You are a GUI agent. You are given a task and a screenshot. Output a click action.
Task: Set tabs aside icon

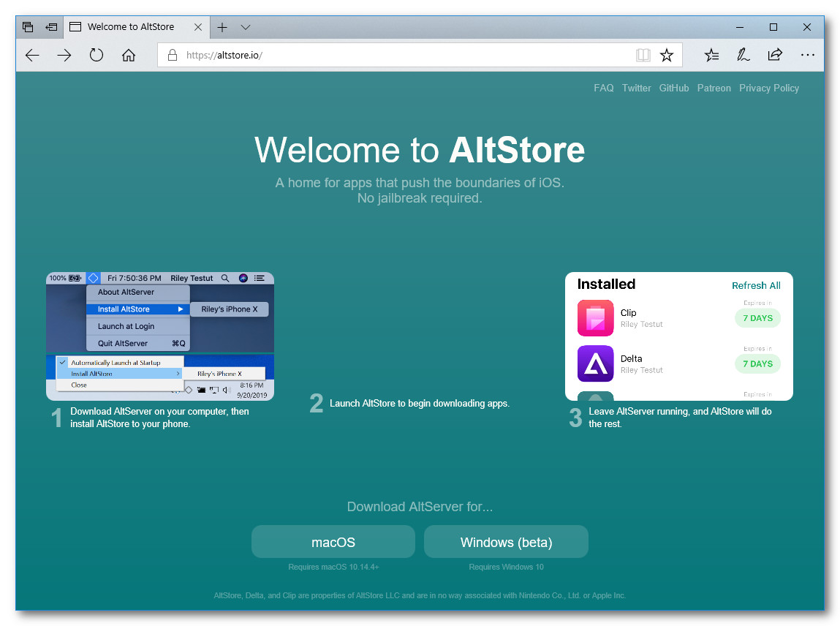[51, 27]
